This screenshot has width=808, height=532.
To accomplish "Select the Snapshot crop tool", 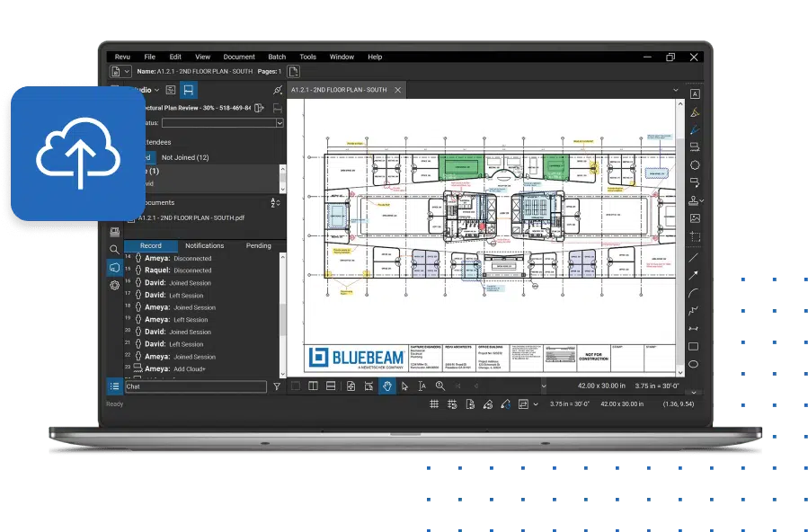I will (695, 236).
